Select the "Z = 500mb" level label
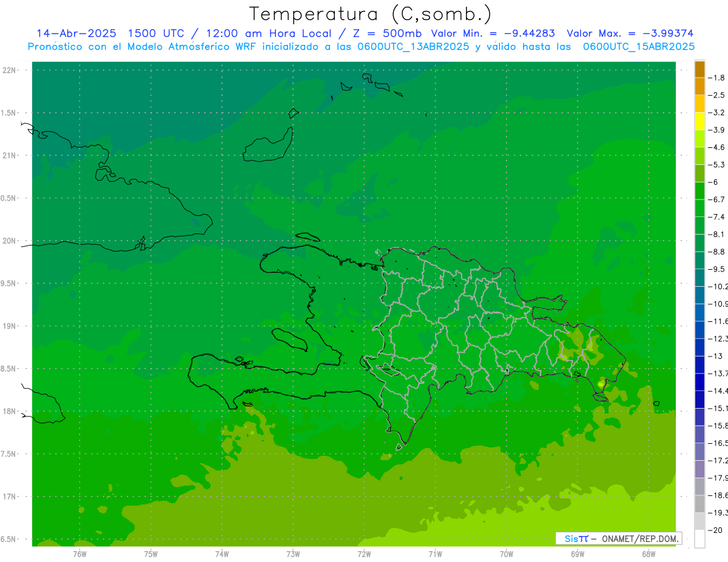 coord(387,33)
